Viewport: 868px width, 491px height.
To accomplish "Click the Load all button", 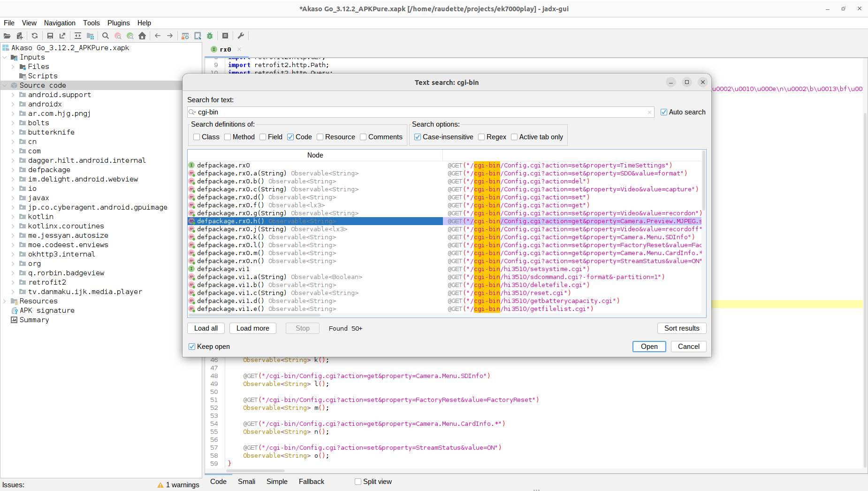I will pyautogui.click(x=206, y=328).
